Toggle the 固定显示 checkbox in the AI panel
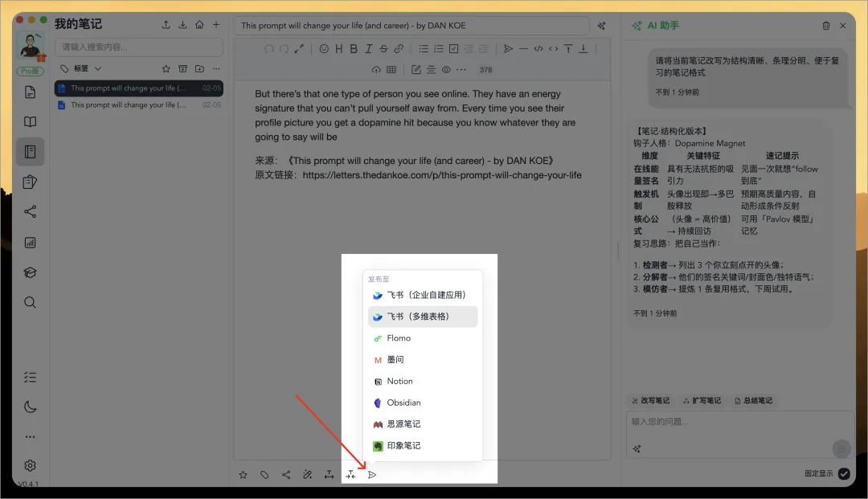868x499 pixels. point(843,474)
